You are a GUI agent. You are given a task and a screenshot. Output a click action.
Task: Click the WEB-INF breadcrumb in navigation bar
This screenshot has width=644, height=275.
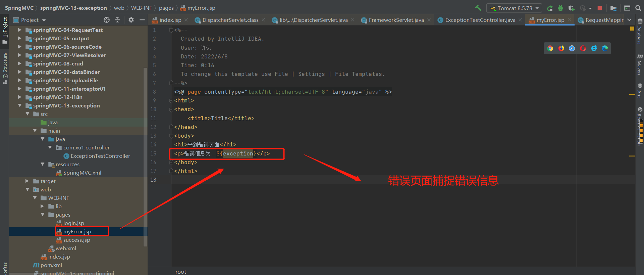pyautogui.click(x=141, y=8)
